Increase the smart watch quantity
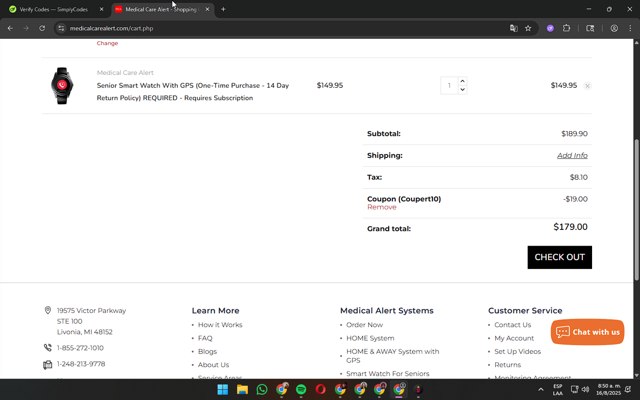Image resolution: width=640 pixels, height=400 pixels. 462,81
